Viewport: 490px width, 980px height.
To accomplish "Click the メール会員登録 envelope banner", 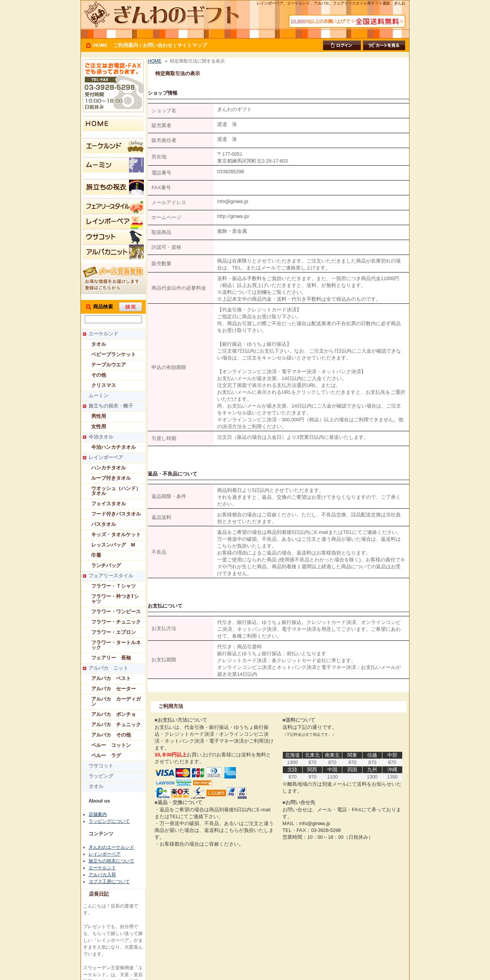I will pyautogui.click(x=113, y=279).
